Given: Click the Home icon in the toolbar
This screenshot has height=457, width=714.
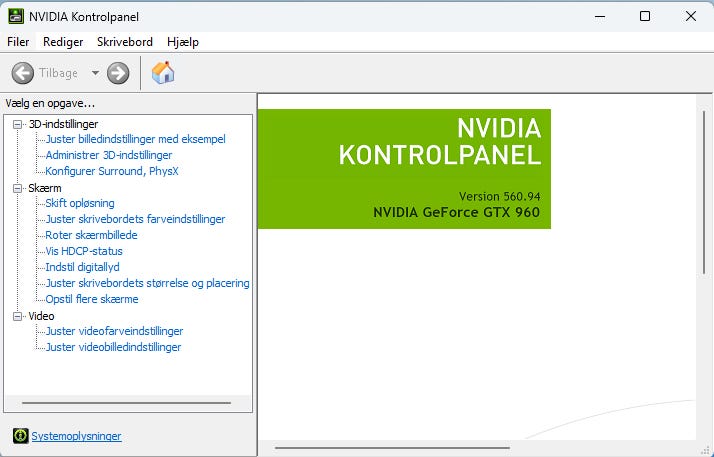Looking at the screenshot, I should tap(163, 73).
